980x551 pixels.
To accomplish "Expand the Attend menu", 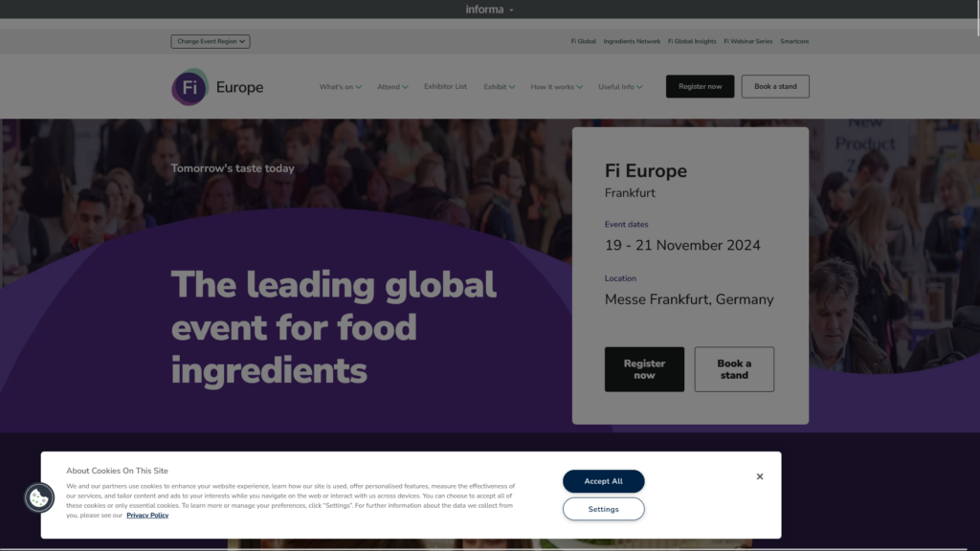I will coord(392,87).
